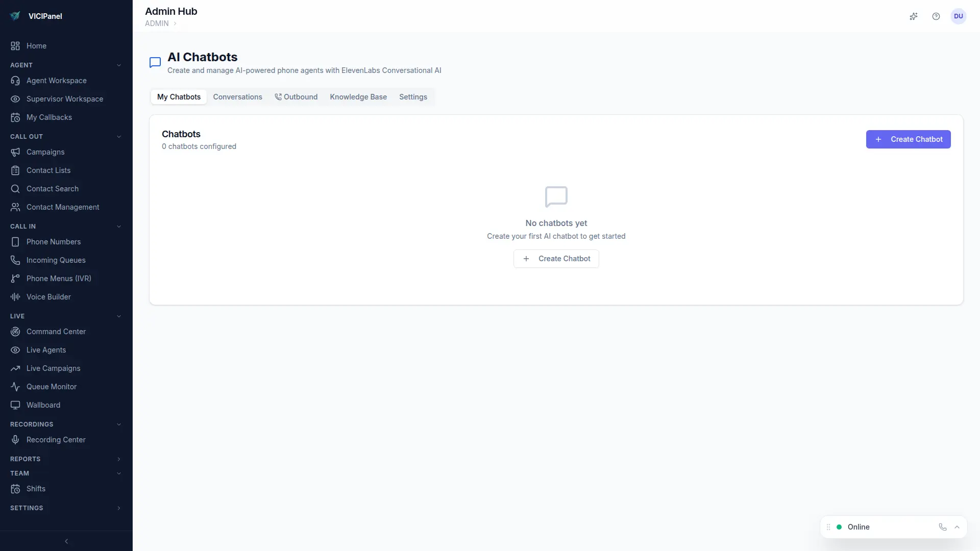Click the green Online status indicator

[838, 527]
